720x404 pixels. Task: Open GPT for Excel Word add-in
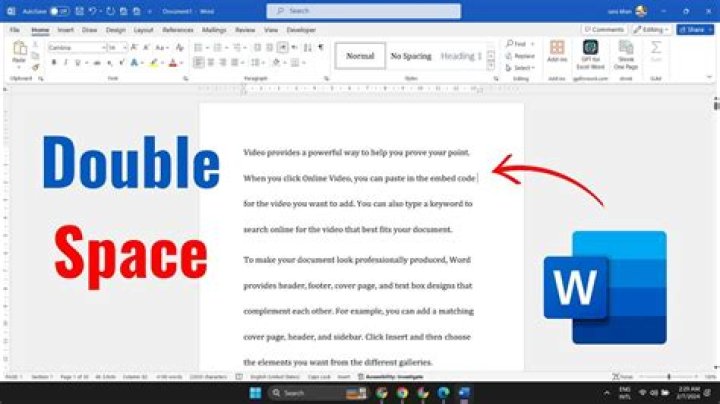(x=591, y=54)
